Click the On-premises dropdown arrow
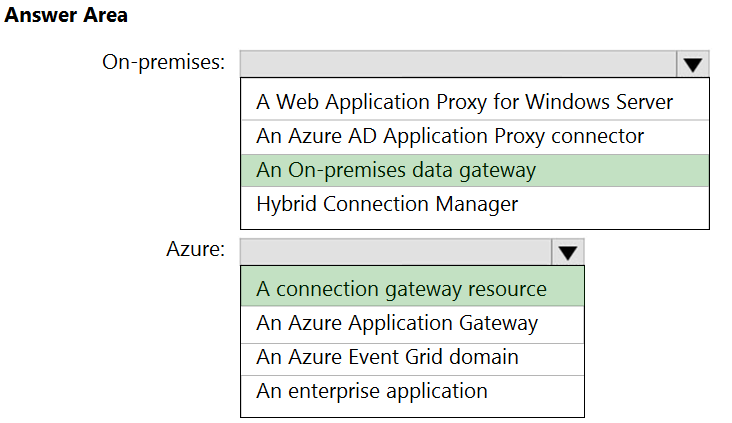732x423 pixels. tap(693, 64)
